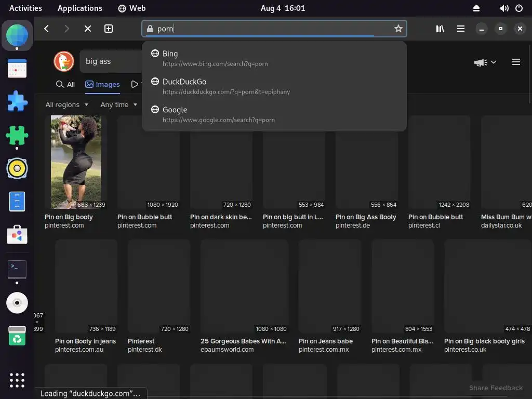Choose the Google search suggestion
This screenshot has width=532, height=399.
tap(274, 115)
